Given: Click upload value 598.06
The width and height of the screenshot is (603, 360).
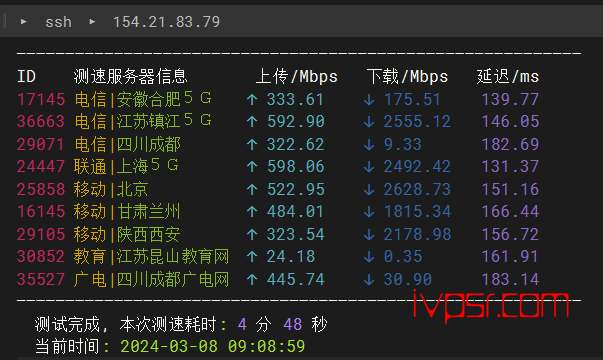Looking at the screenshot, I should pos(296,166).
